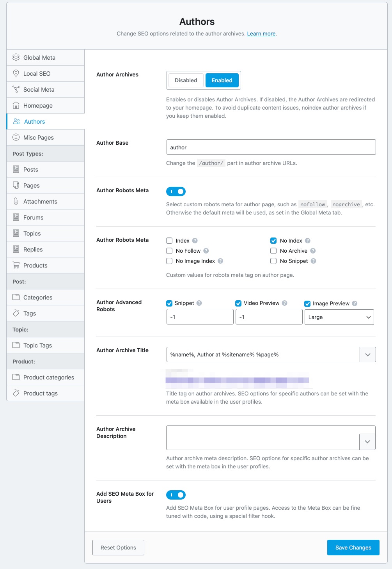
Task: Click inside the Author Base text field
Action: coord(271,147)
